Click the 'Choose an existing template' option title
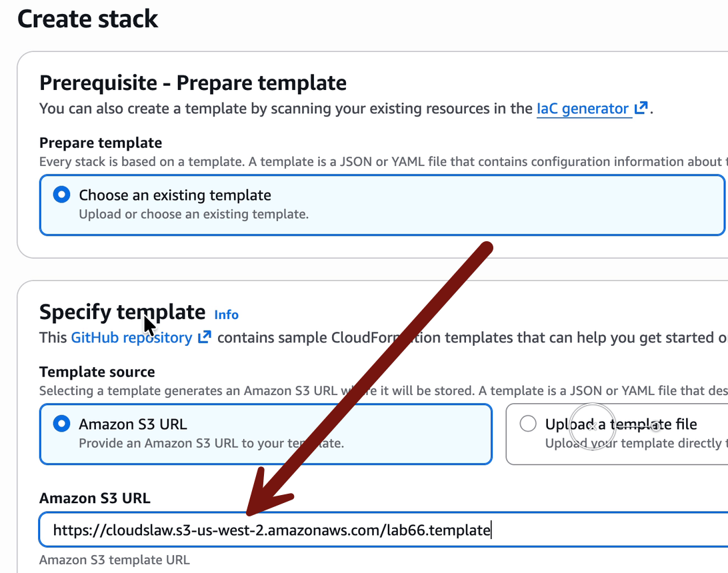 click(x=175, y=195)
